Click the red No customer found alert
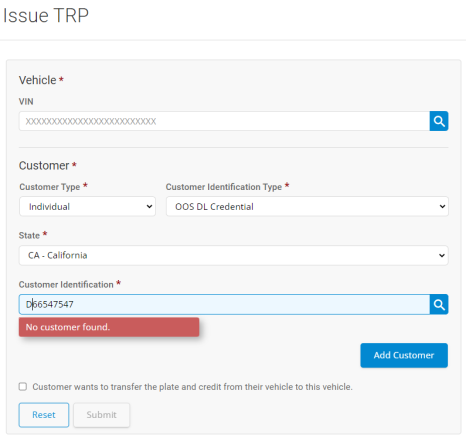Image resolution: width=466 pixels, height=439 pixels. (109, 327)
